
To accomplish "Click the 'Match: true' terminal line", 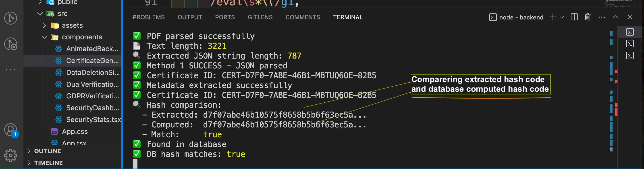I will tap(182, 135).
